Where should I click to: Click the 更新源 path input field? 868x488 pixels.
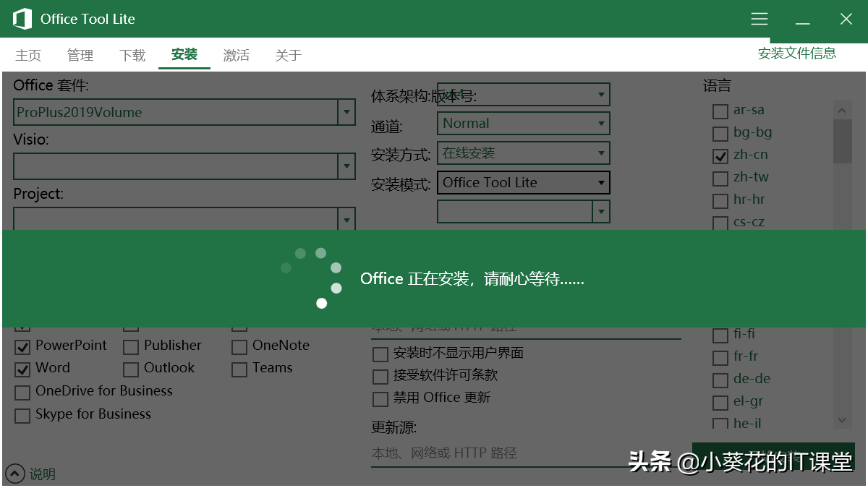pyautogui.click(x=526, y=453)
